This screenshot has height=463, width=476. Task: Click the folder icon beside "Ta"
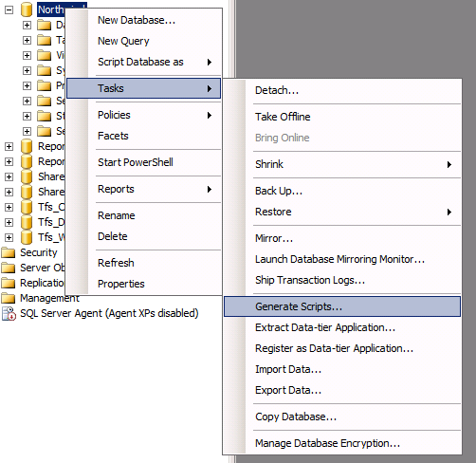coord(44,40)
